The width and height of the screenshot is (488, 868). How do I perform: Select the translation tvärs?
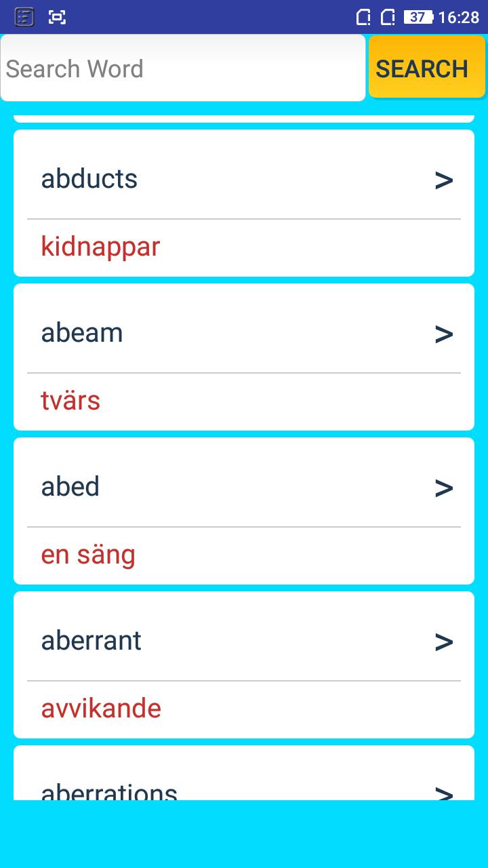click(70, 400)
